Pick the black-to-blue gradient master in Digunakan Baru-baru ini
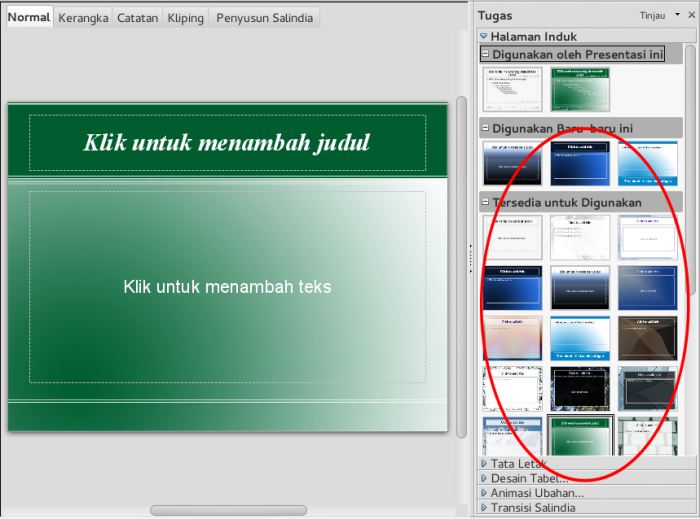 pyautogui.click(x=512, y=163)
